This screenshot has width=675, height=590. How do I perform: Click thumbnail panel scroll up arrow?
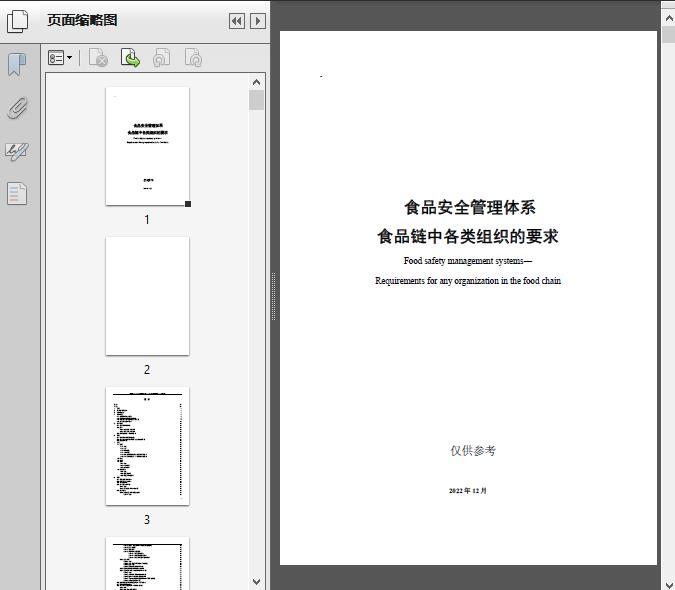click(257, 82)
